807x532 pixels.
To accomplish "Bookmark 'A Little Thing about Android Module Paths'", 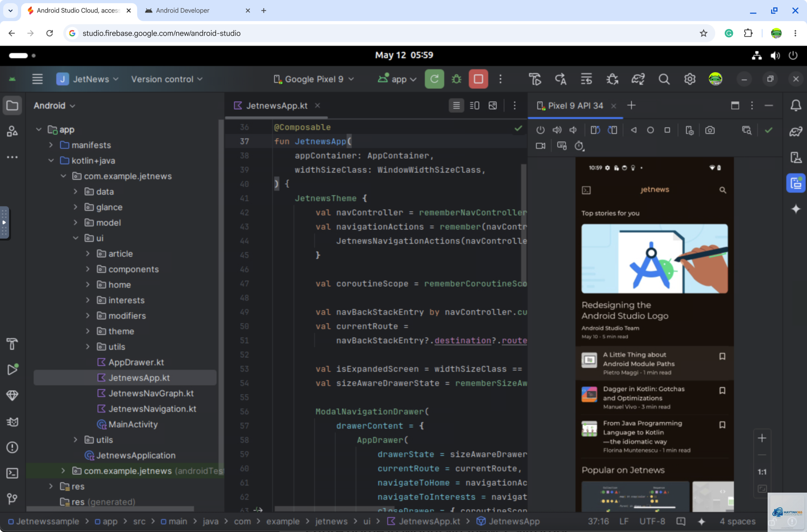I will click(x=722, y=356).
